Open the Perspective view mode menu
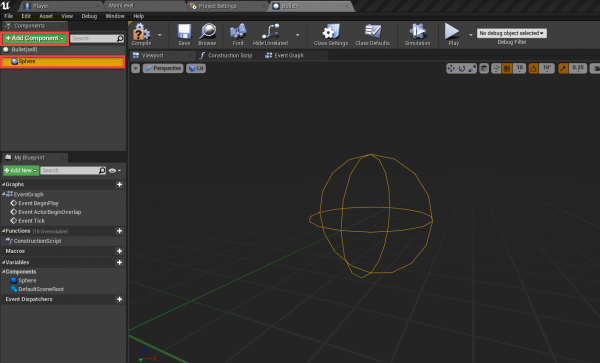The image size is (600, 363). point(163,68)
